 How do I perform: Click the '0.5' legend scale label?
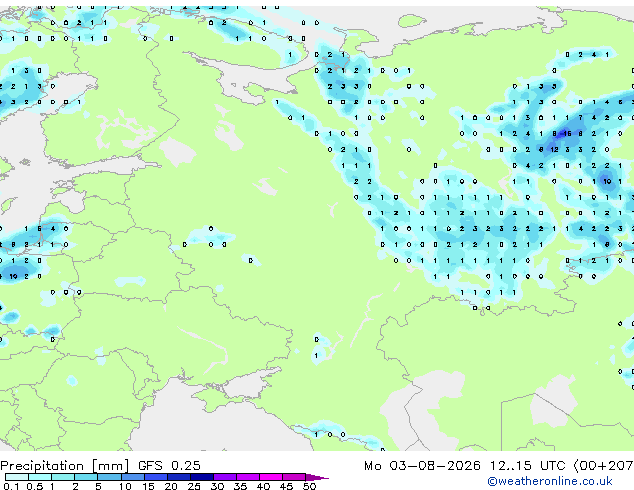pyautogui.click(x=34, y=486)
